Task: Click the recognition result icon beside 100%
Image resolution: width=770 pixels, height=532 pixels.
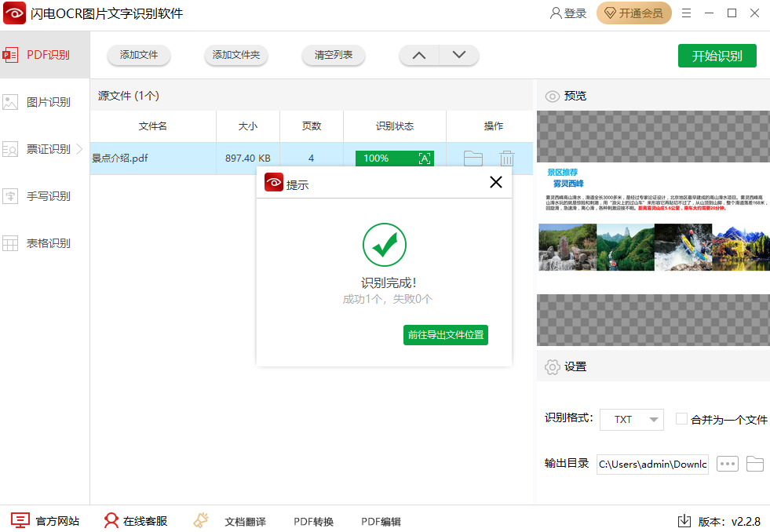Action: [425, 159]
